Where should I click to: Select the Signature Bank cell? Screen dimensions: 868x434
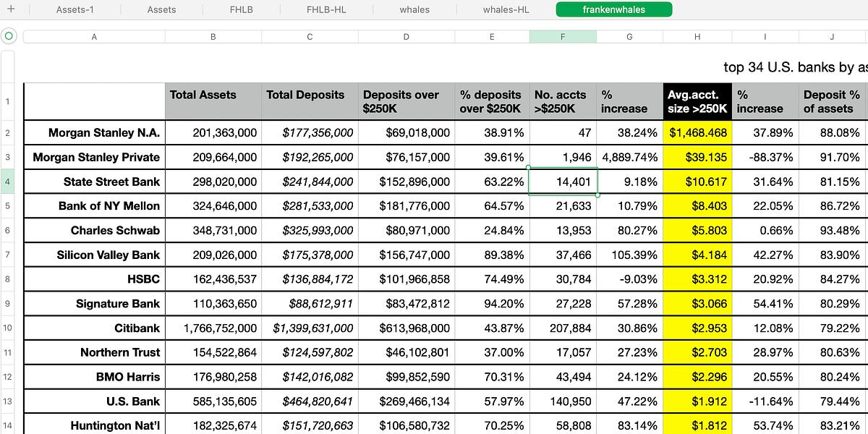94,304
